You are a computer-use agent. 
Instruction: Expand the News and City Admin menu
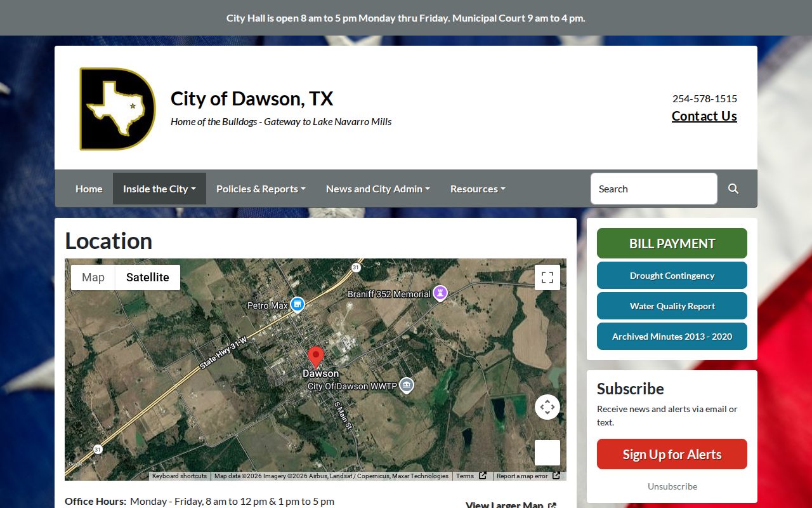pyautogui.click(x=378, y=189)
